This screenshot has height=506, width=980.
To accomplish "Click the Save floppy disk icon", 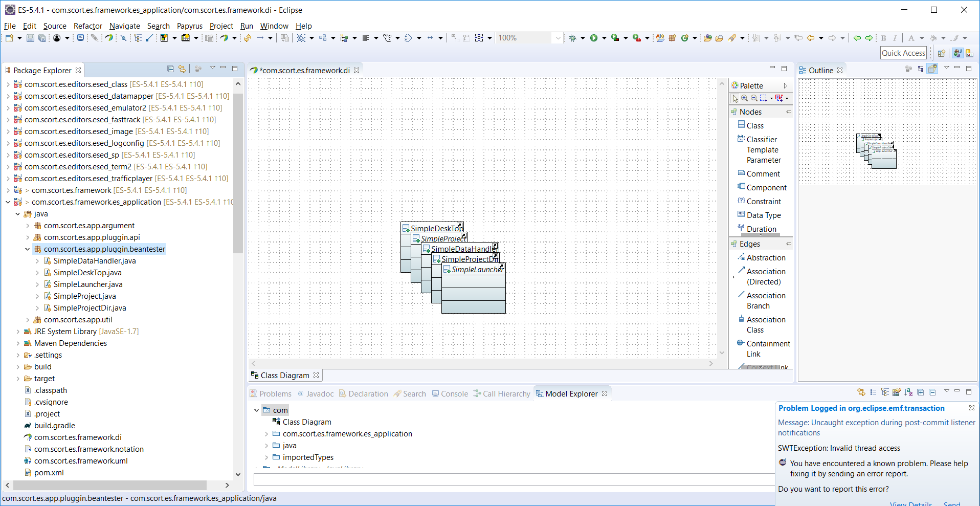I will pyautogui.click(x=30, y=38).
